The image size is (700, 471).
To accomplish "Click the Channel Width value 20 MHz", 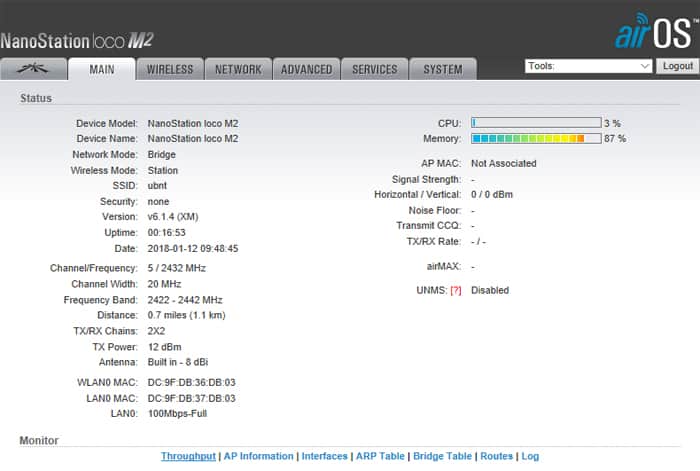I will [x=164, y=284].
